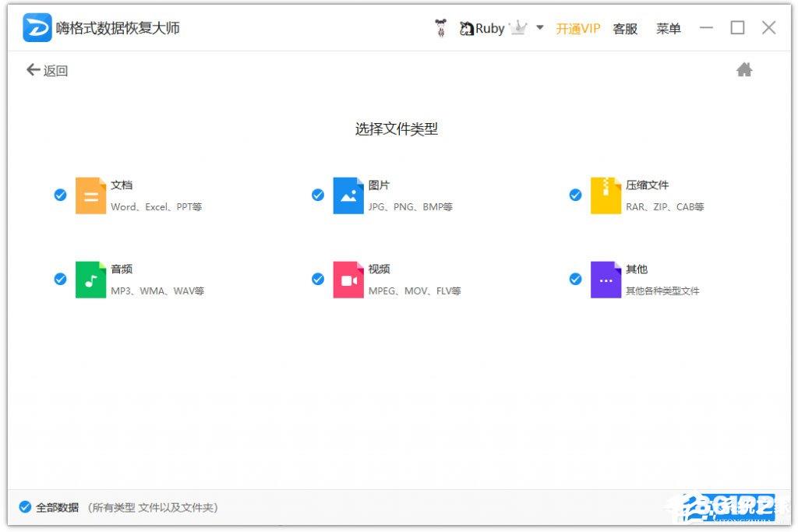The width and height of the screenshot is (798, 532).
Task: Uncheck the 压缩文件 checkbox
Action: point(575,195)
